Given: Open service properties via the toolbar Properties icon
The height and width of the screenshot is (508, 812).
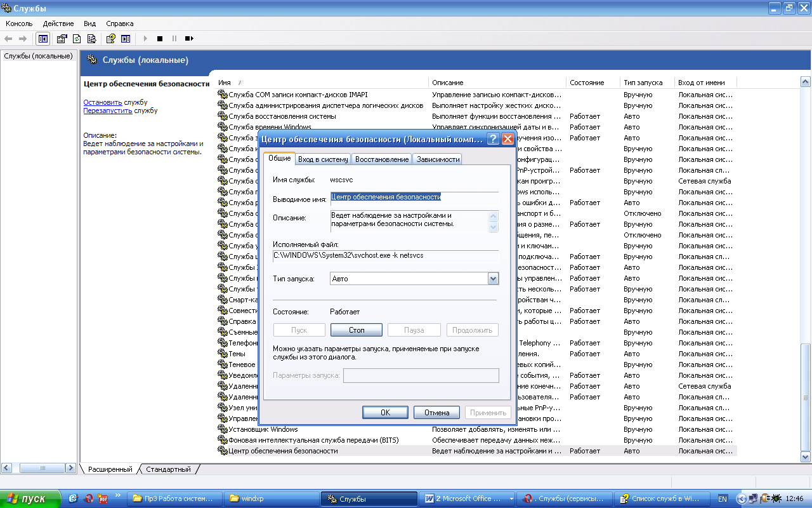Looking at the screenshot, I should click(x=62, y=39).
